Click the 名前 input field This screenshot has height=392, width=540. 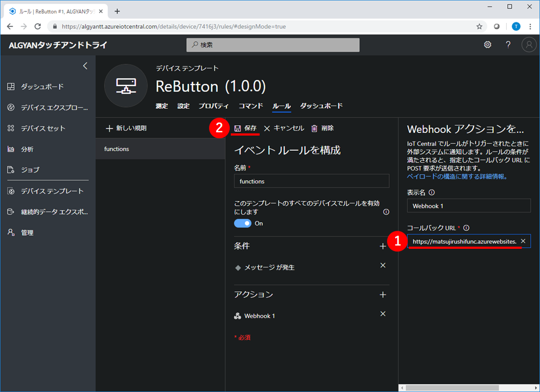(312, 181)
